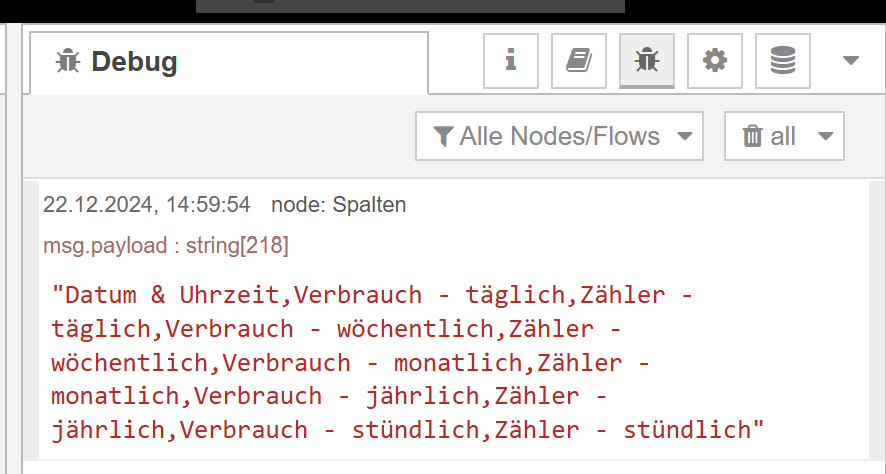Open the help book icon tab
Viewport: 886px width, 474px height.
click(579, 60)
